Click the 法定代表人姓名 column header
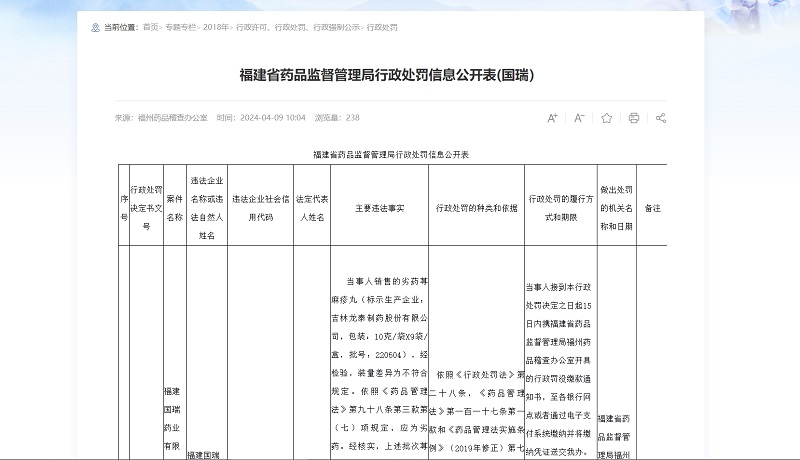The height and width of the screenshot is (460, 800). click(311, 208)
